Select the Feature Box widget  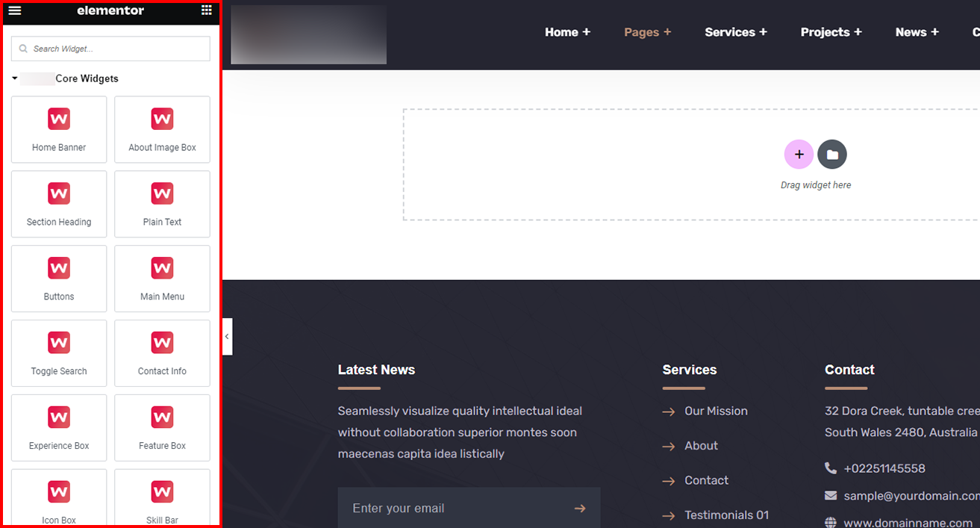coord(162,428)
